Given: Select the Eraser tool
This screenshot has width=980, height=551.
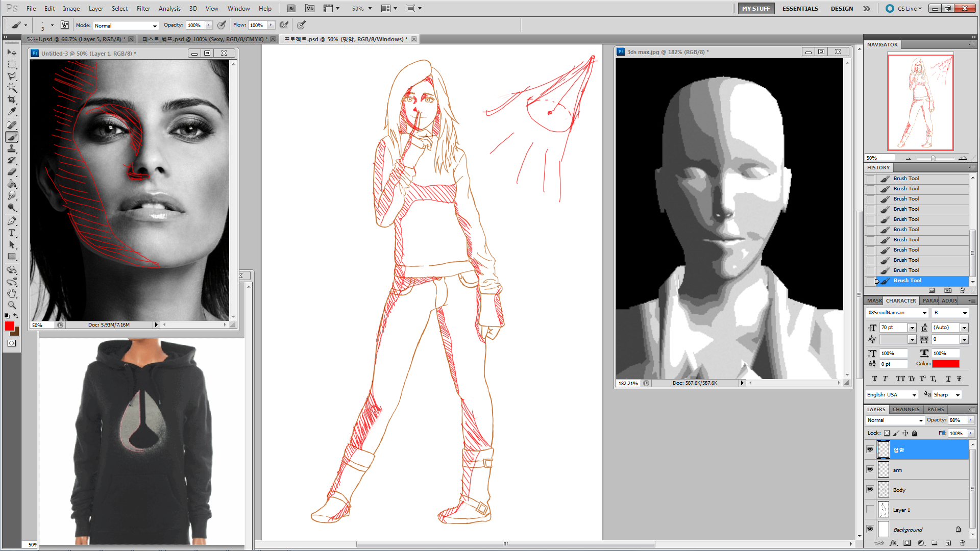Looking at the screenshot, I should pos(12,172).
